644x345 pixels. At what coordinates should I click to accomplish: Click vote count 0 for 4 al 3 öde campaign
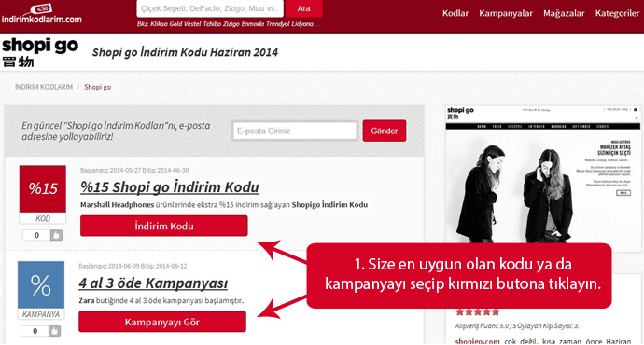[x=35, y=331]
